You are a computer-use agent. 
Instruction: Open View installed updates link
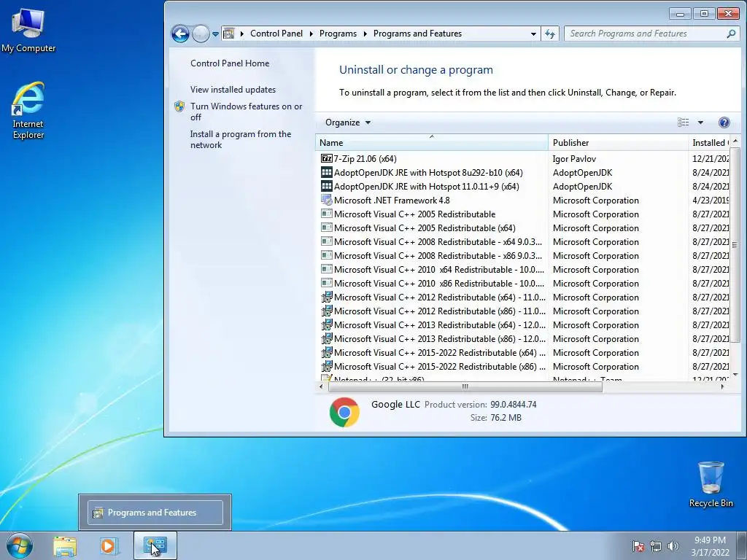tap(233, 90)
